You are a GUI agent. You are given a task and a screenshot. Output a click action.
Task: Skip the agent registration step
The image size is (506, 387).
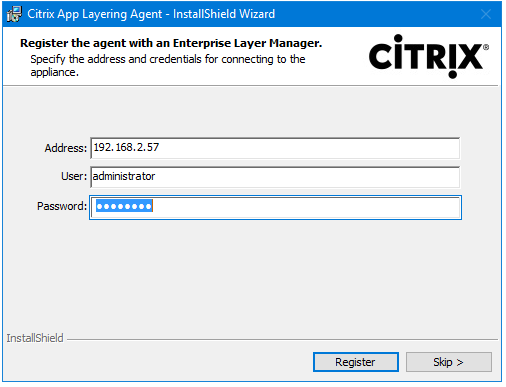(x=449, y=362)
